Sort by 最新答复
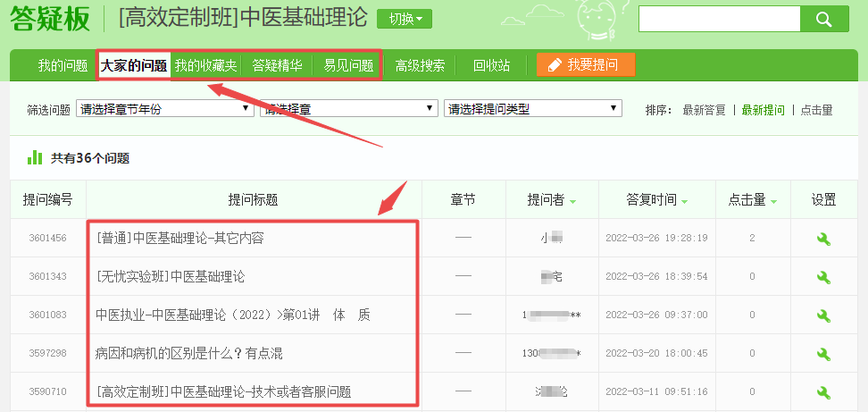Image resolution: width=868 pixels, height=412 pixels. tap(704, 110)
